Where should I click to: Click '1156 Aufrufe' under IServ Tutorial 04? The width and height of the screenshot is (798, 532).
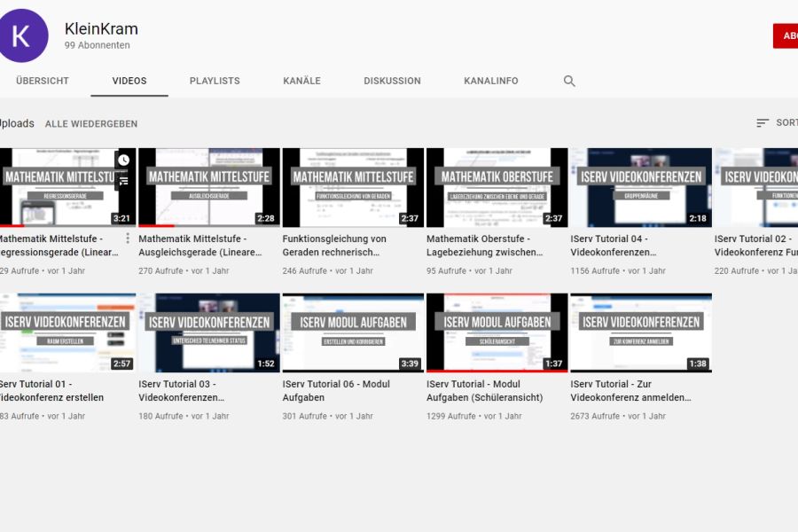click(x=595, y=270)
